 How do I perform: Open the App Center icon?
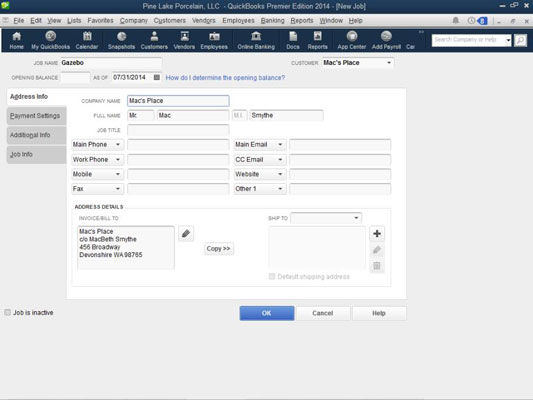coord(351,40)
